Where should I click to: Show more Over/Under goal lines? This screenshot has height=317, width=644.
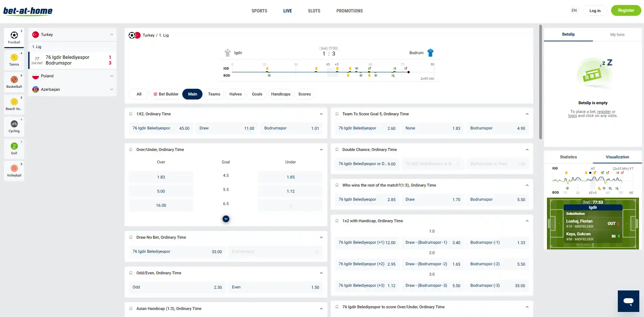(x=226, y=219)
